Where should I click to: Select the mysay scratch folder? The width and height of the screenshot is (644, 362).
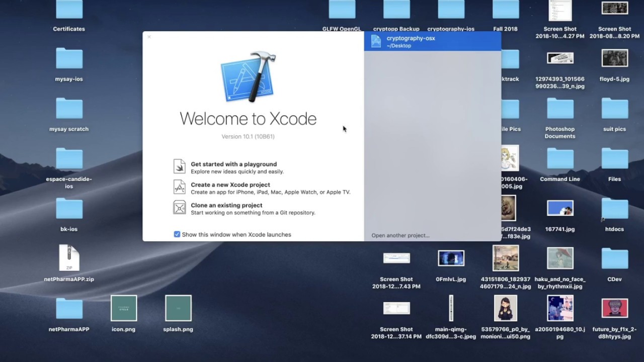coord(69,108)
